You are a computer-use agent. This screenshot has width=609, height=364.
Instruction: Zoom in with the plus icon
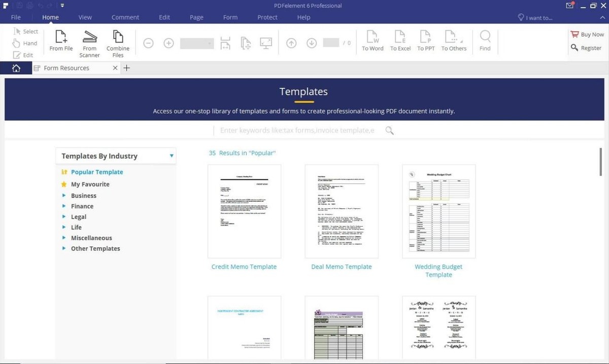click(x=169, y=43)
